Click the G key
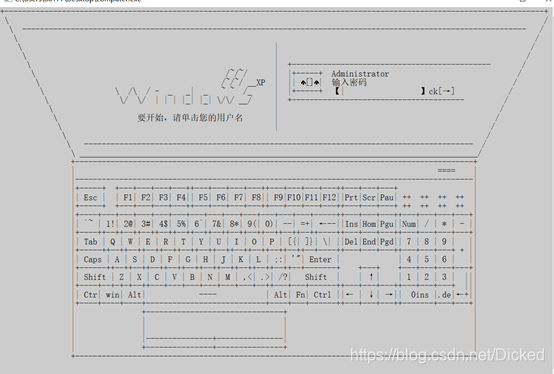This screenshot has height=374, width=554. point(188,259)
